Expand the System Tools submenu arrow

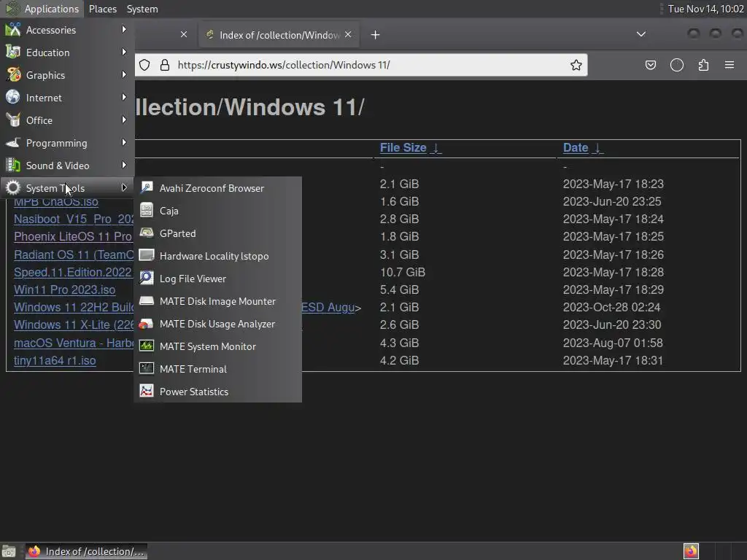[124, 187]
